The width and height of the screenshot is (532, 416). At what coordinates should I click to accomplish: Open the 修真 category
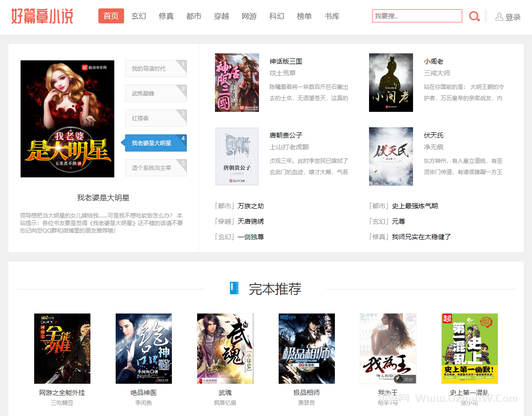pos(166,16)
